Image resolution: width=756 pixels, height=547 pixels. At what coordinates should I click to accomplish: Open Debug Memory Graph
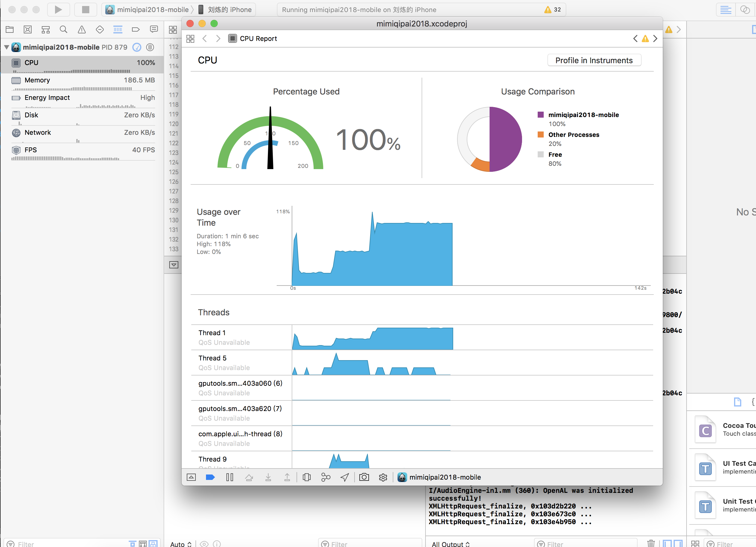(x=325, y=477)
